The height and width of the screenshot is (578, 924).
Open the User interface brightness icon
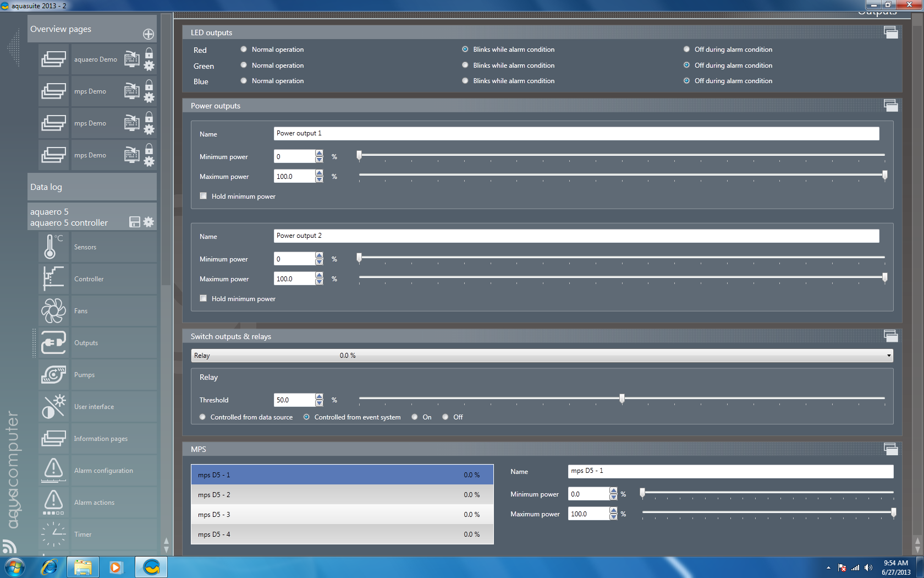pyautogui.click(x=53, y=406)
